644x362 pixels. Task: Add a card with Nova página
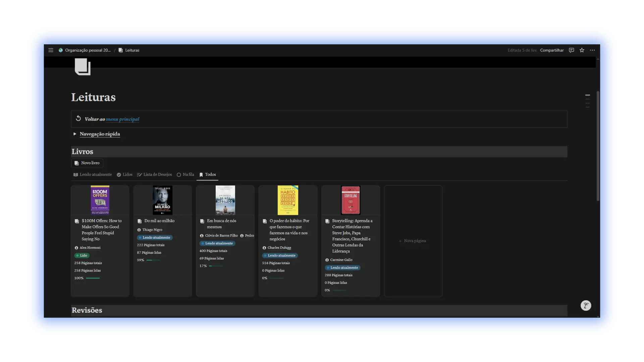coord(413,241)
